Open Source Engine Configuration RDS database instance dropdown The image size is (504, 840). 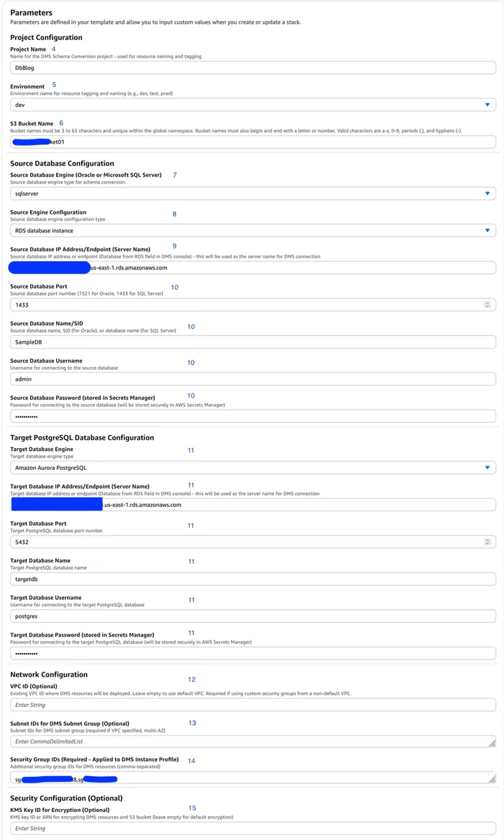pos(253,230)
